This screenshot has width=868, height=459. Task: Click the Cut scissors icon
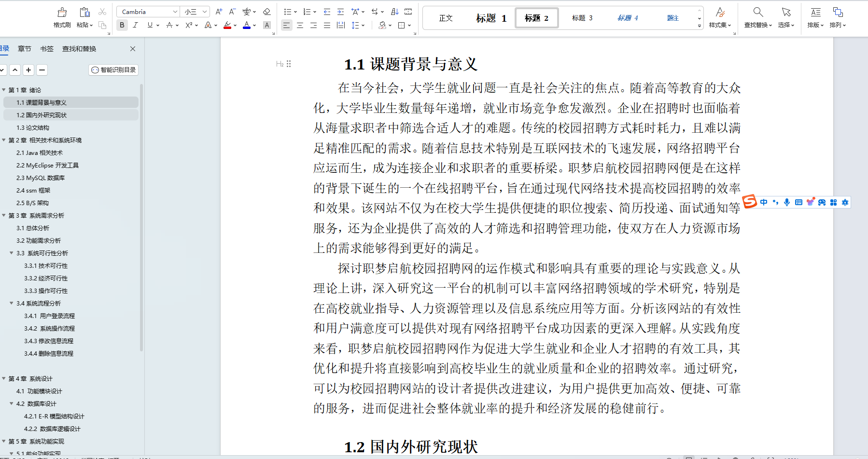click(102, 12)
